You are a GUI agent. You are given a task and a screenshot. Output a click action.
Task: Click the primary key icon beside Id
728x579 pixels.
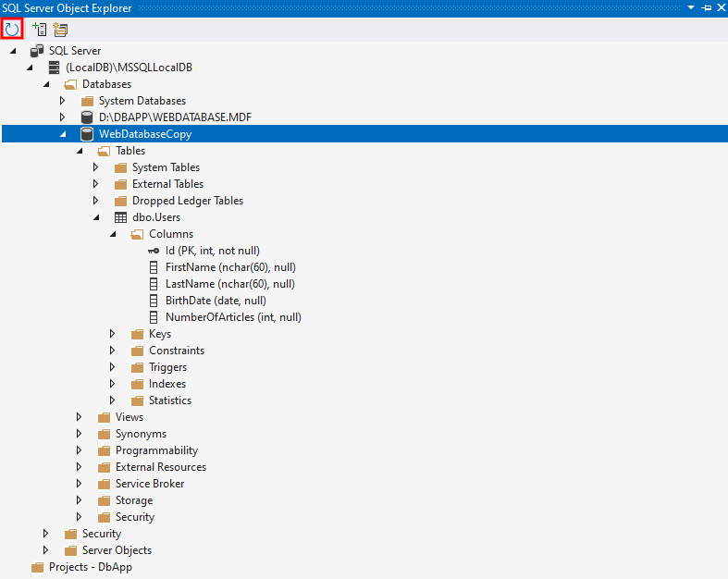154,251
